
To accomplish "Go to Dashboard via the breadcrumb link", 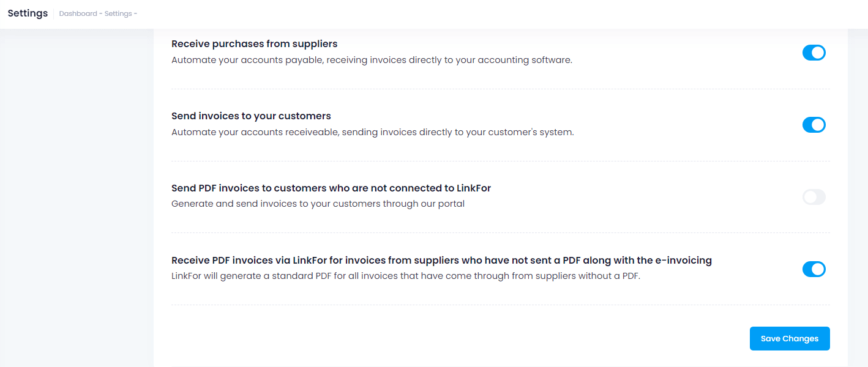I will click(x=78, y=13).
